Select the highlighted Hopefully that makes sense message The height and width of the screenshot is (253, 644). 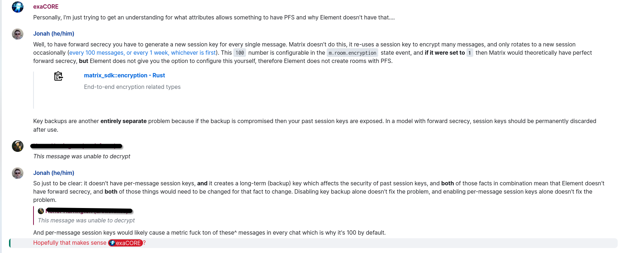pos(313,243)
